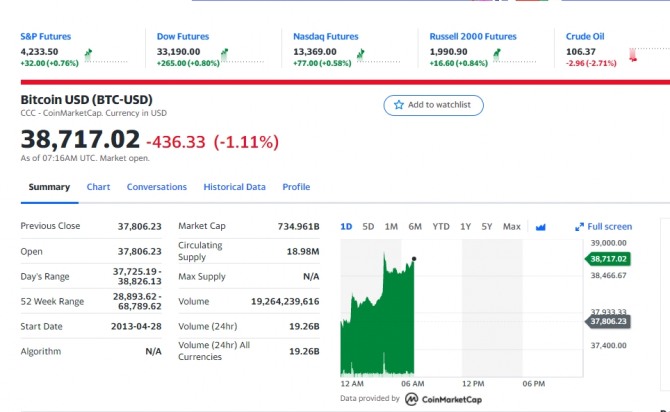Switch chart range to 1M
This screenshot has width=670, height=412.
391,227
